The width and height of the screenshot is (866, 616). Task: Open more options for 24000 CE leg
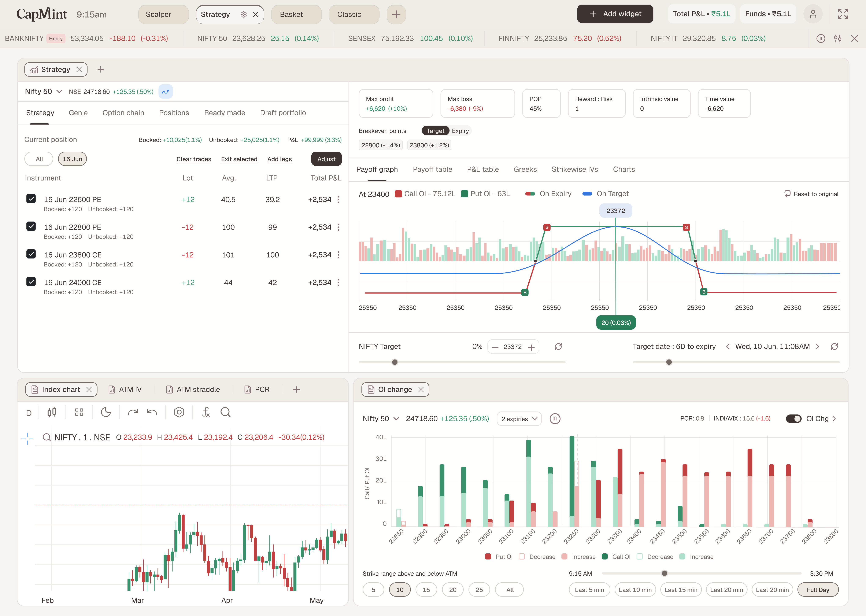click(x=338, y=283)
